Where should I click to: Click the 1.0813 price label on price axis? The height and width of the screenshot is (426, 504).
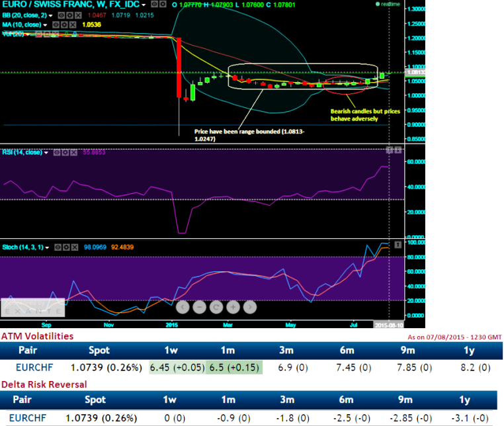point(415,72)
